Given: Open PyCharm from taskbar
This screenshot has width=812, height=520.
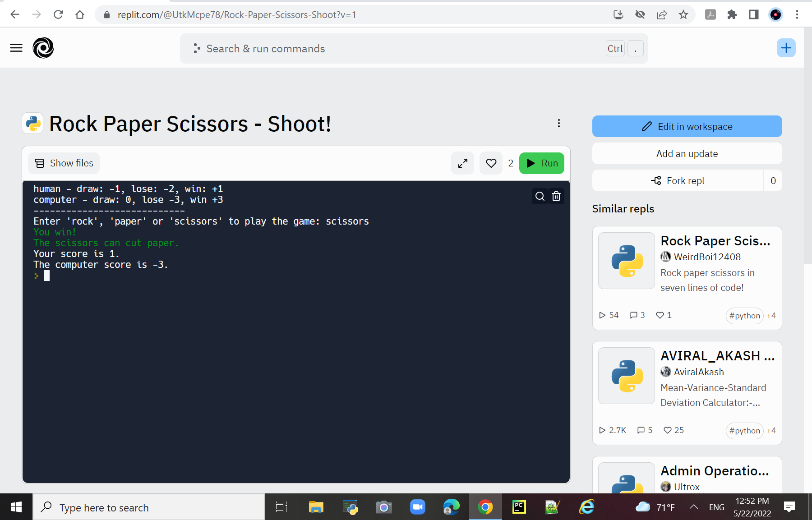Looking at the screenshot, I should click(519, 507).
